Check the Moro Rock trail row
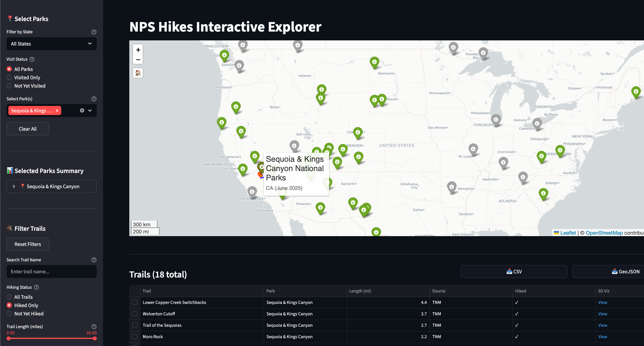 click(x=135, y=336)
